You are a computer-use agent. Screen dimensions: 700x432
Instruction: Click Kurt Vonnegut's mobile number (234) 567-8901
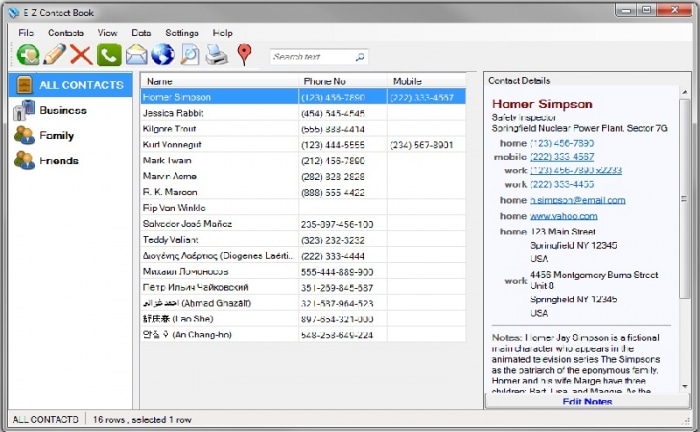(421, 145)
